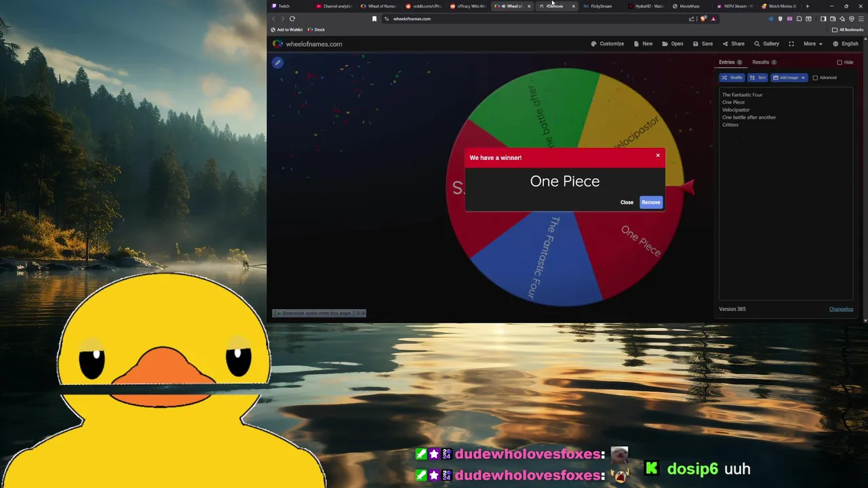
Task: Click the Version 385 text
Action: [732, 309]
